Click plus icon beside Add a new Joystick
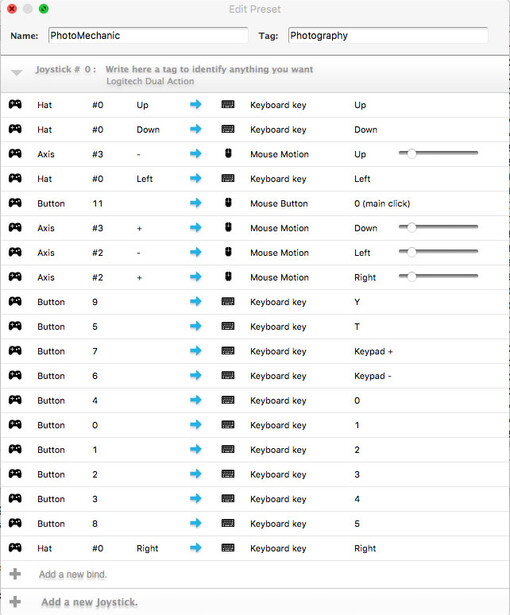The height and width of the screenshot is (615, 510). pyautogui.click(x=15, y=602)
